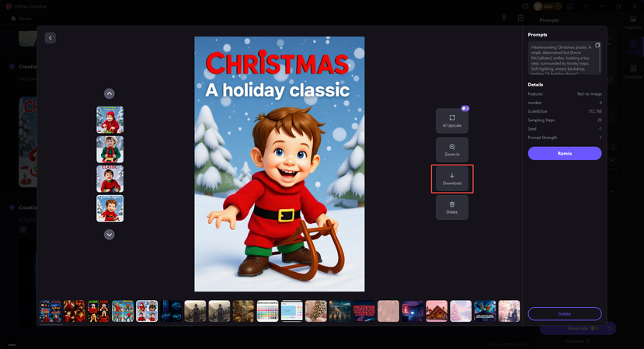Select the variation of the kid in a green sweater
644x349 pixels.
[110, 150]
